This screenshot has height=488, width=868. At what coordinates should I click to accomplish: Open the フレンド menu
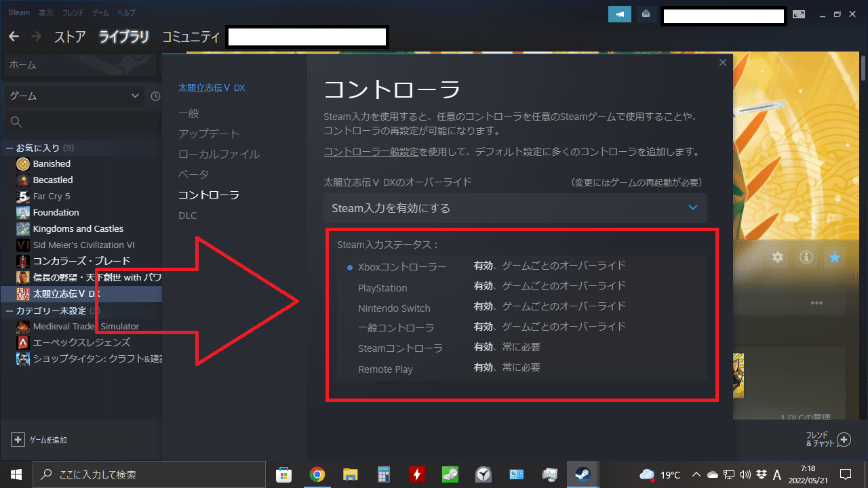(73, 12)
